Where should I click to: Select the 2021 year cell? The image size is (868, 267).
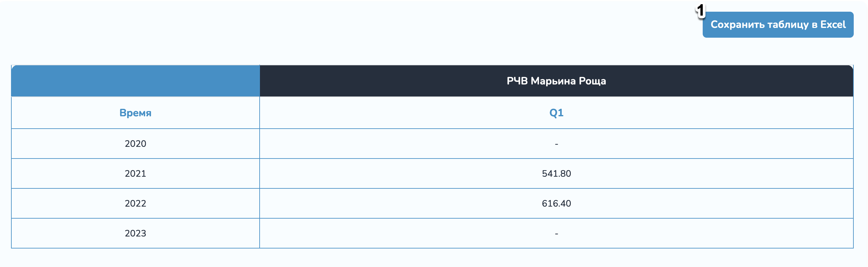(x=135, y=173)
